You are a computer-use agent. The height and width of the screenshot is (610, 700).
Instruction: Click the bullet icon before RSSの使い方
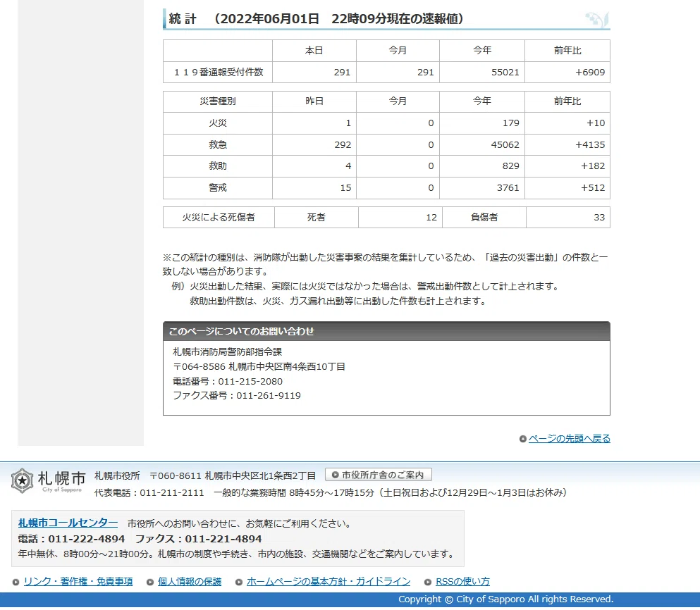click(x=428, y=582)
